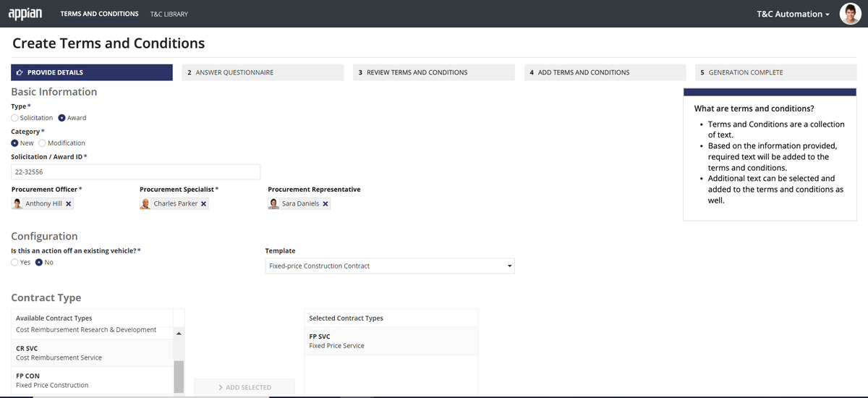Click Sara Daniels' avatar photo
This screenshot has width=868, height=398.
(x=273, y=204)
